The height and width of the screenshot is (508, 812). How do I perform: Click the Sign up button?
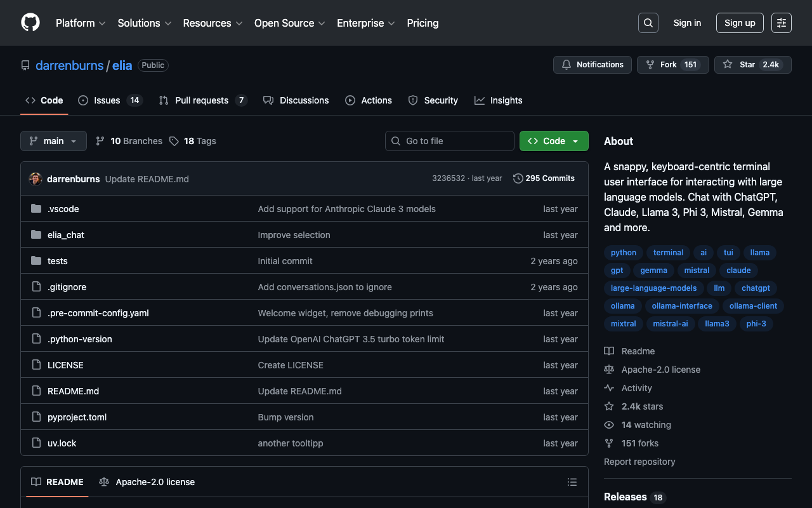(739, 23)
